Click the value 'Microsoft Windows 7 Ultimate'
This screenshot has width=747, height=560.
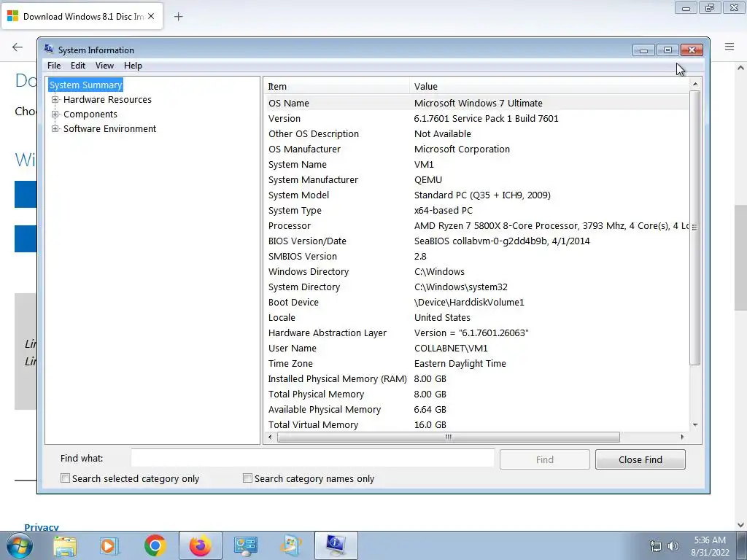479,103
